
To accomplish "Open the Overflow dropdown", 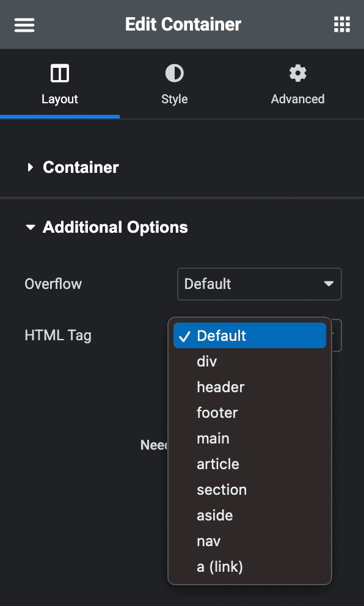I will tap(260, 284).
